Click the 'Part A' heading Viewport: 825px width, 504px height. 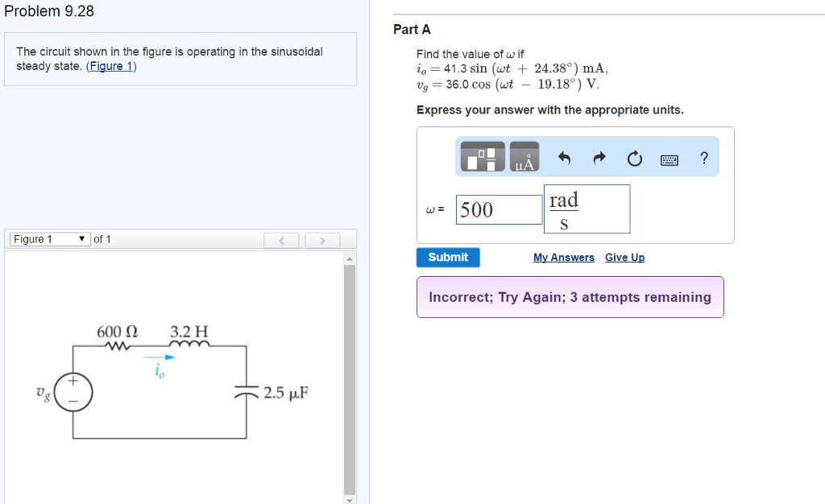coord(412,30)
